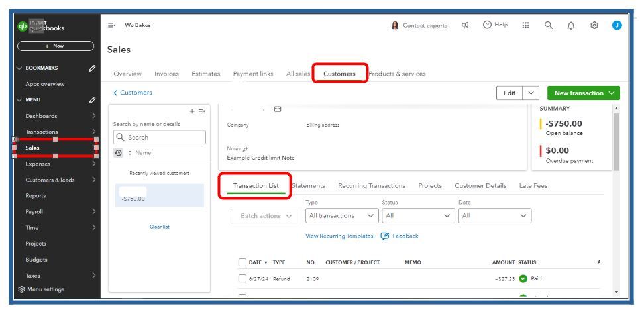Screen dimensions: 644x312
Task: Open the Products & services tab
Action: click(x=397, y=74)
